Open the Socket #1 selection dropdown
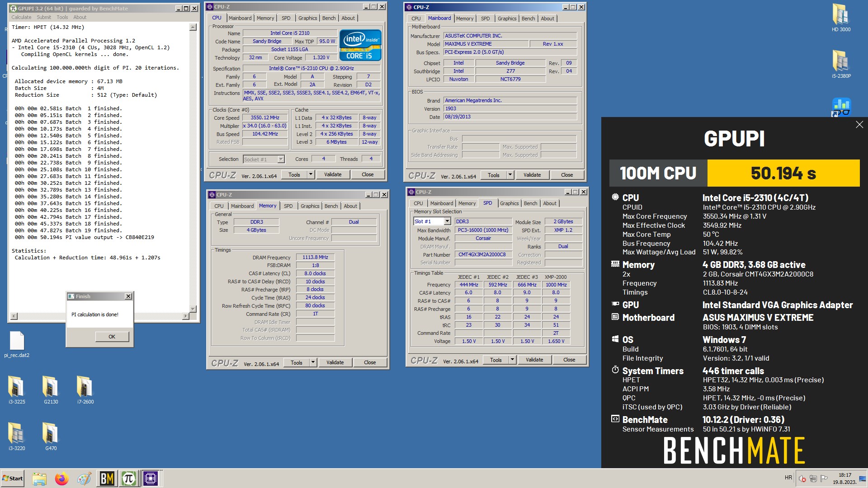The height and width of the screenshot is (488, 868). click(x=281, y=159)
